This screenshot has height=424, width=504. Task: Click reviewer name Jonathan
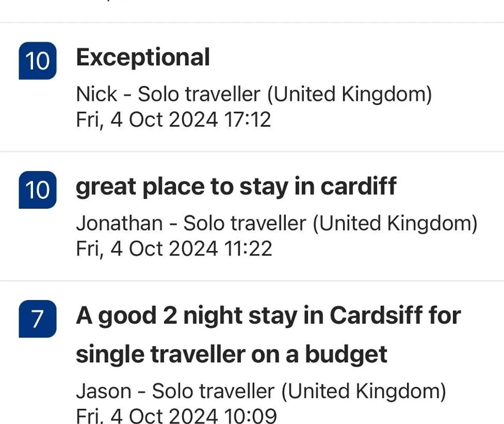119,223
